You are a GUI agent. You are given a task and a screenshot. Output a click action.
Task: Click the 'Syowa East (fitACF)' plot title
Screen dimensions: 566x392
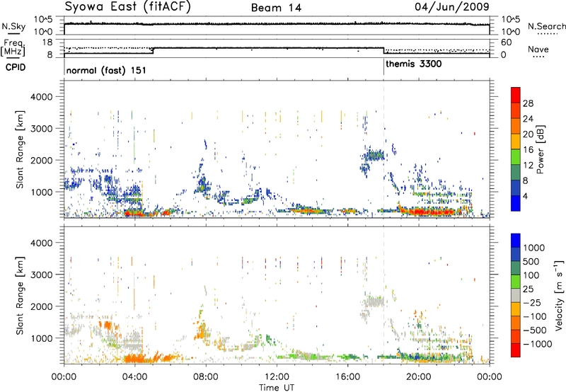tap(127, 7)
